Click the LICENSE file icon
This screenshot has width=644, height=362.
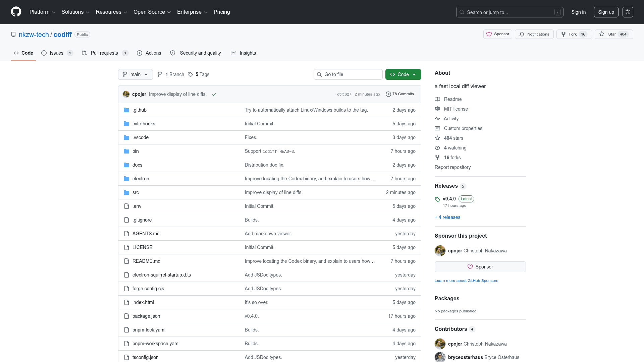pos(126,247)
